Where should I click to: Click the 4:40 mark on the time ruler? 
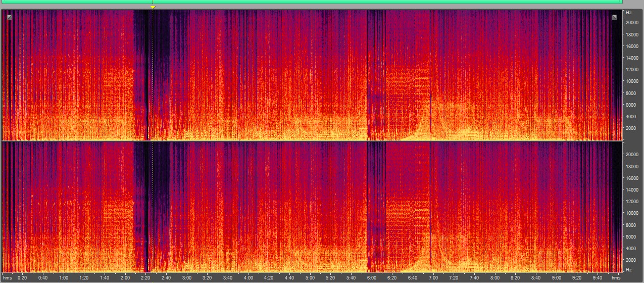pos(289,278)
